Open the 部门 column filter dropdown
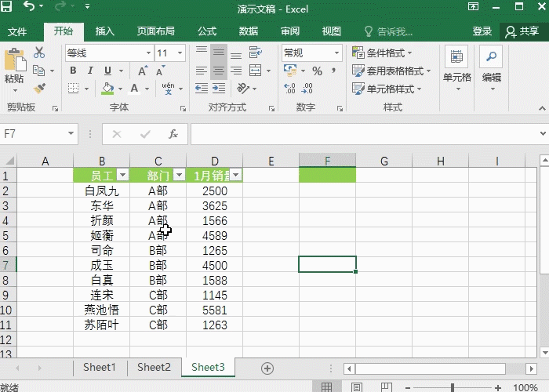The image size is (549, 392). click(179, 176)
